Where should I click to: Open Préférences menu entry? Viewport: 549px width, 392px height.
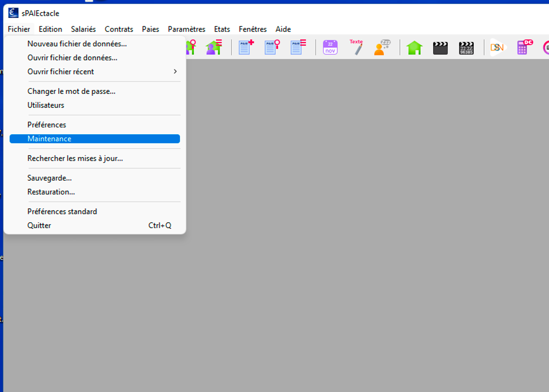click(x=95, y=125)
